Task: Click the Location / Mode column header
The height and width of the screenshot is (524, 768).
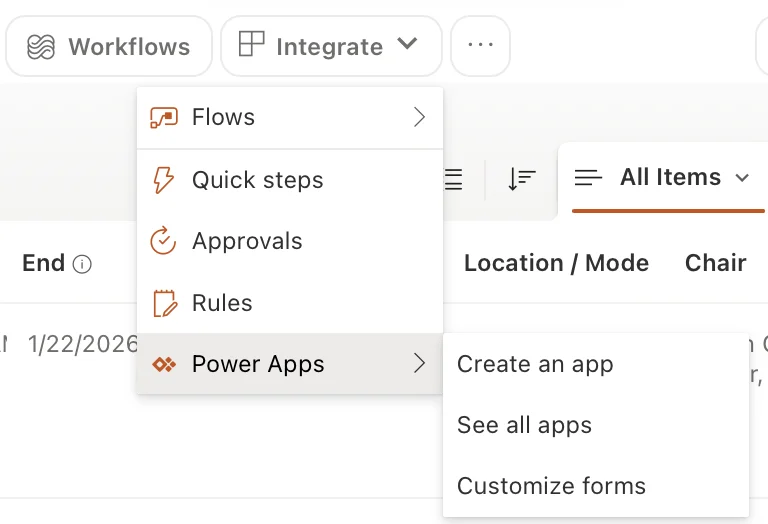Action: 556,263
